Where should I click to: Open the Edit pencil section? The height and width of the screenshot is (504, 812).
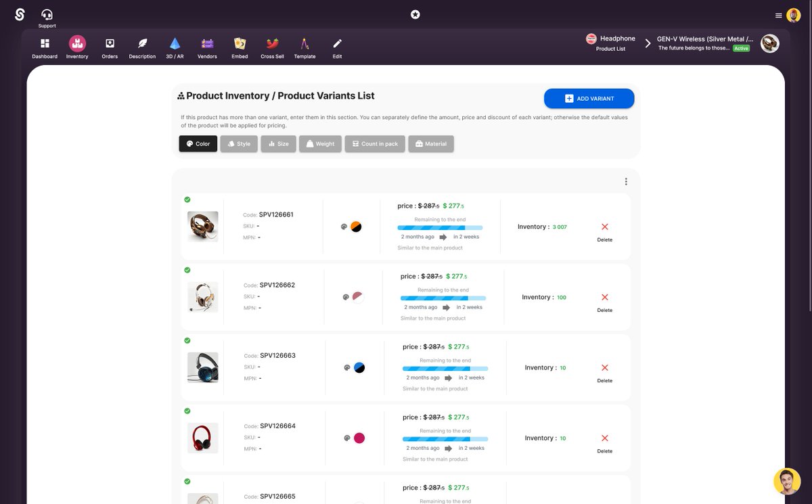(x=337, y=47)
